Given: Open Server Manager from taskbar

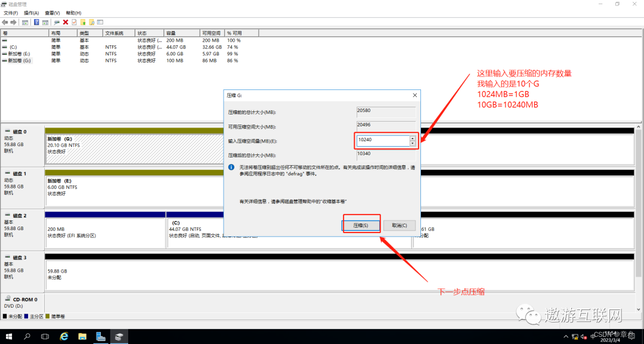Looking at the screenshot, I should tap(101, 337).
